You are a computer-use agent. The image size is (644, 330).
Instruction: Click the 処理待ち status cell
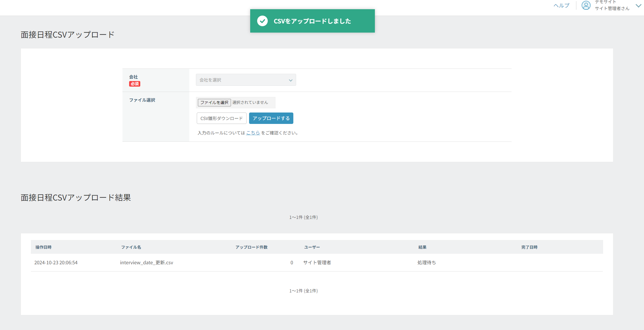pyautogui.click(x=426, y=263)
